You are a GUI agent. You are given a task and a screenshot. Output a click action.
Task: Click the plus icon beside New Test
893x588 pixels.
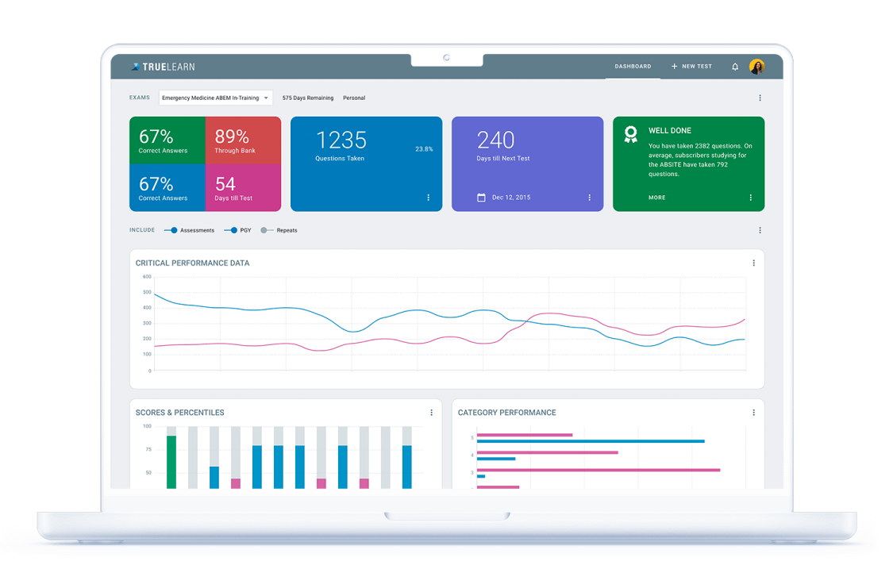click(x=674, y=67)
